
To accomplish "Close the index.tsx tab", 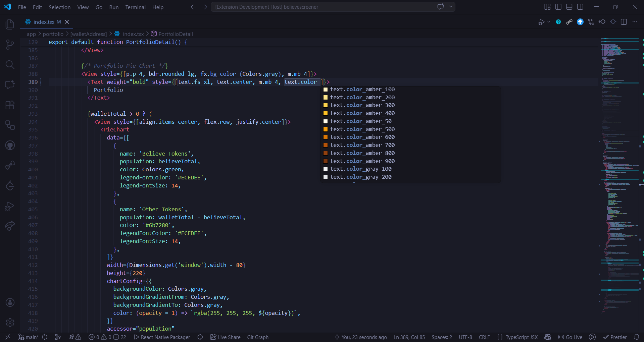I will (67, 22).
